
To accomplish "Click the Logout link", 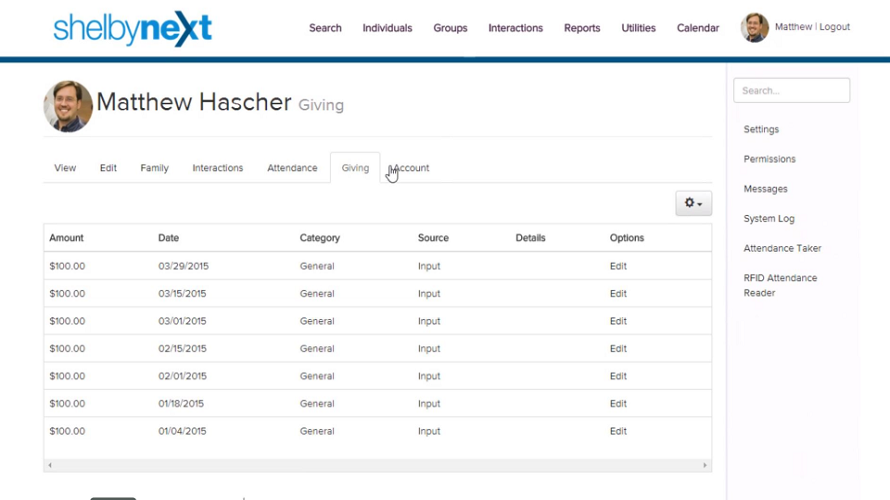I will pyautogui.click(x=834, y=27).
